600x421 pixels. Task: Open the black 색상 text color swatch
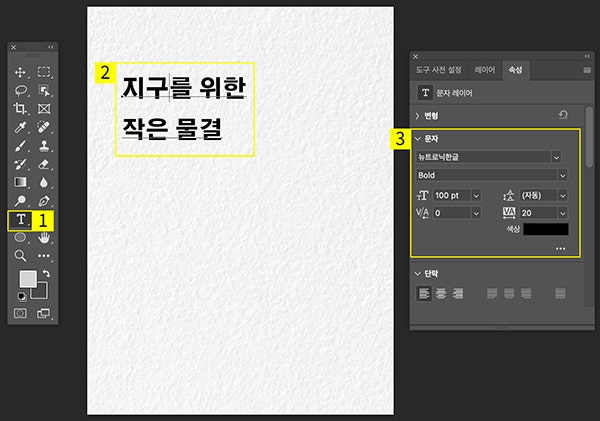(x=546, y=229)
